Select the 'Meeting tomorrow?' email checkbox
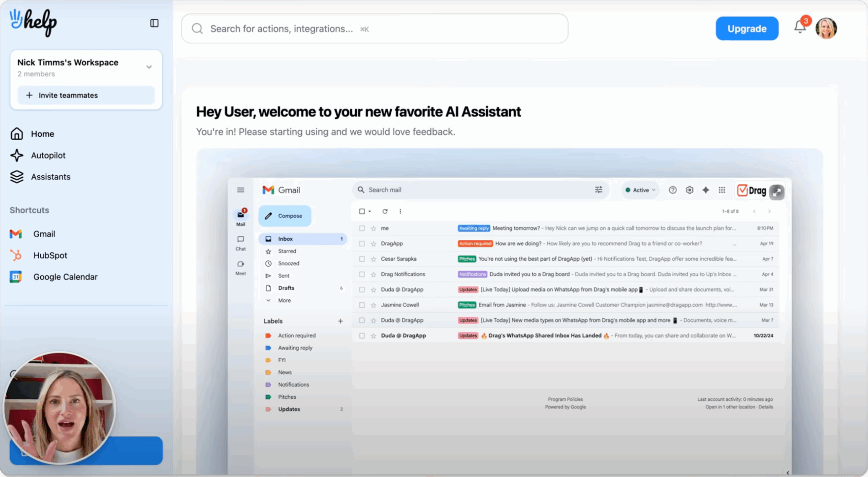The height and width of the screenshot is (477, 868). click(362, 228)
